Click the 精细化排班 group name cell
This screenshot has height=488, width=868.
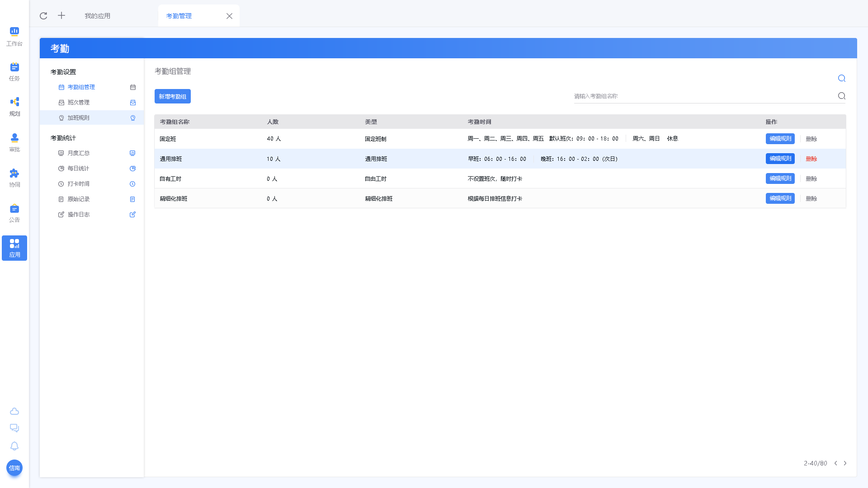(174, 198)
